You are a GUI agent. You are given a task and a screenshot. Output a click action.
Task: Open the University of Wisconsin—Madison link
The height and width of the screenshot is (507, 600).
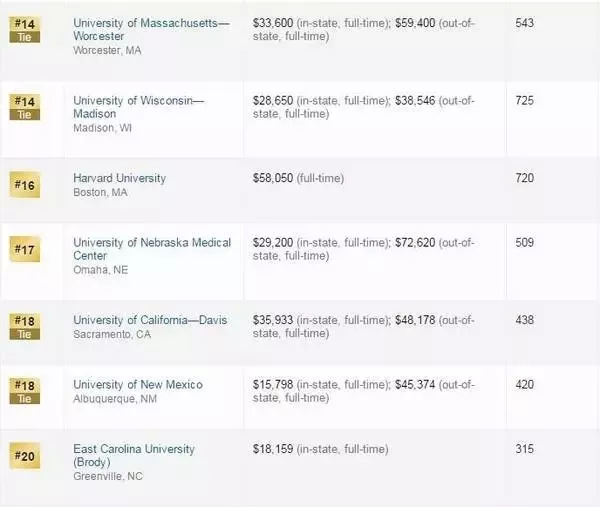tap(139, 107)
